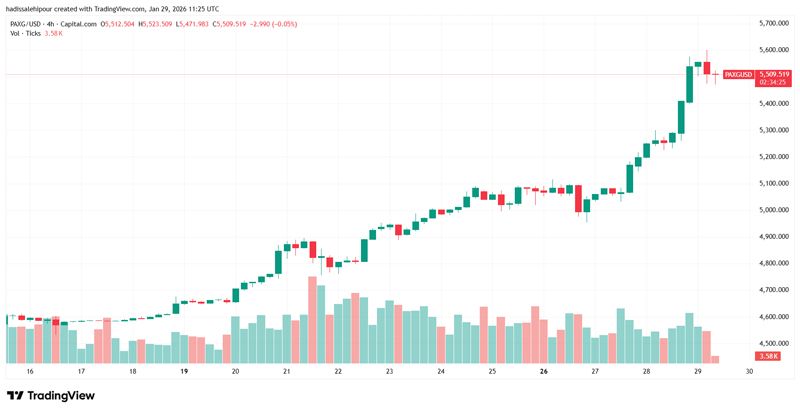
Task: Click the 5,700.000 price axis label
Action: tap(774, 23)
